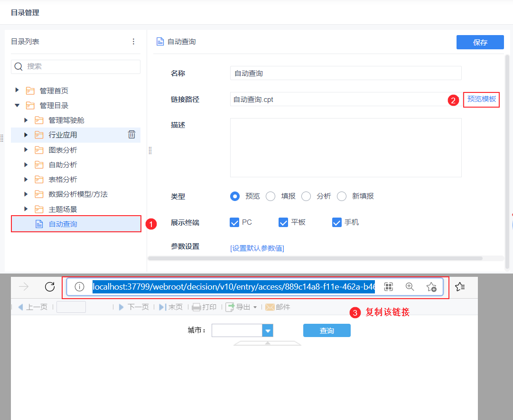513x420 pixels.
Task: Expand the 行业应用 folder arrow
Action: tap(26, 135)
